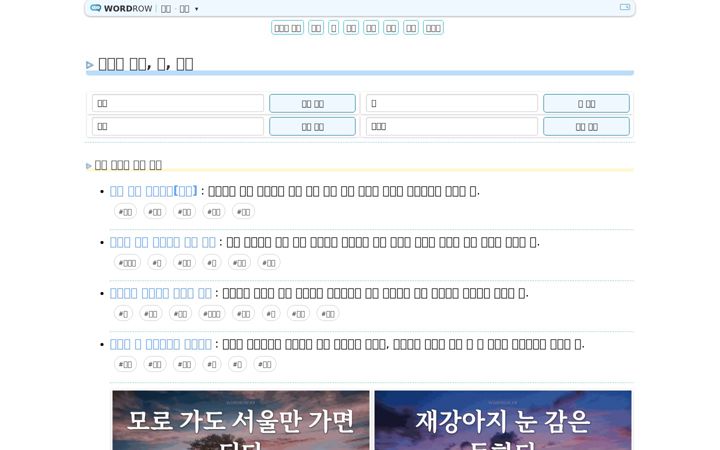This screenshot has width=720, height=450.
Task: Open the '모로 가도 서울만 가면' image card
Action: pyautogui.click(x=241, y=420)
